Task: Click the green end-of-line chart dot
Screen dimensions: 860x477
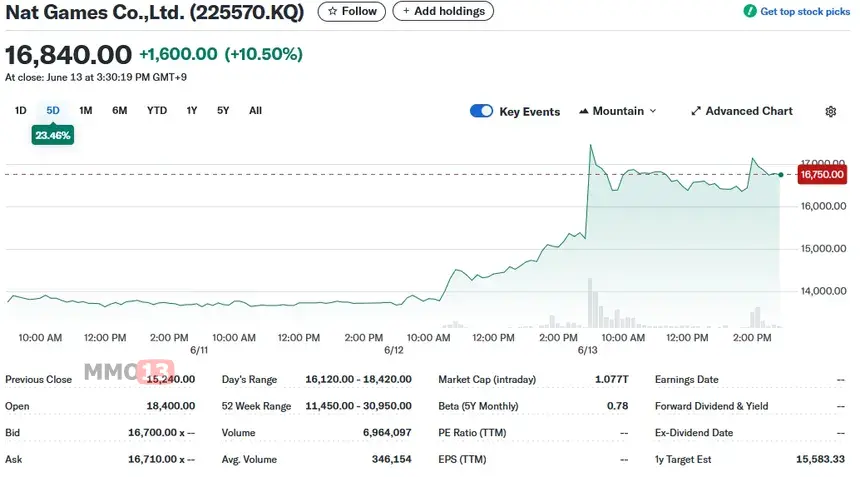Action: [x=780, y=175]
